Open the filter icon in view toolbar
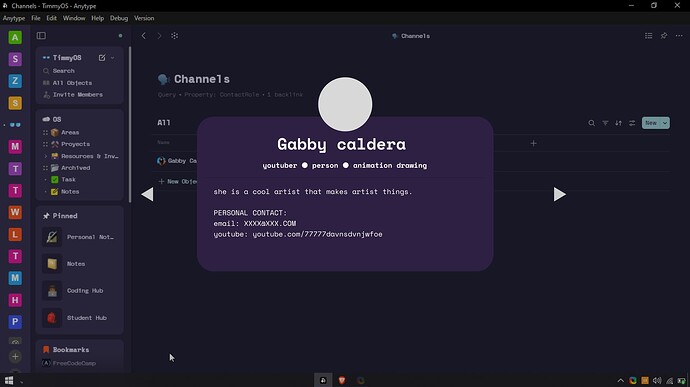Image resolution: width=690 pixels, height=387 pixels. (x=605, y=123)
